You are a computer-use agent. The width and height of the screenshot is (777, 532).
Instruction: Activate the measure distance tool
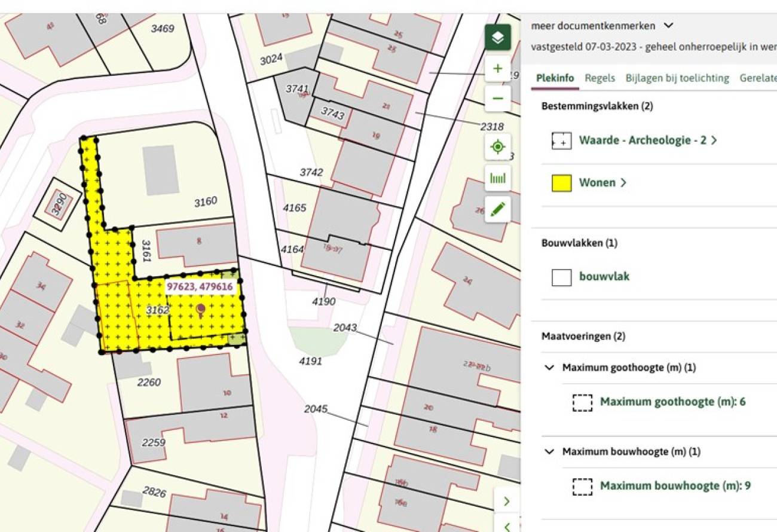point(497,178)
